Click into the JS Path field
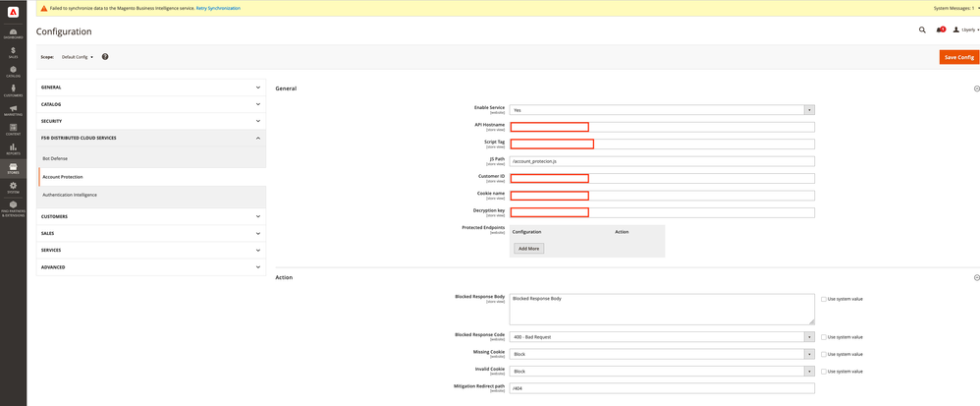Viewport: 980px width, 406px height. click(x=662, y=161)
